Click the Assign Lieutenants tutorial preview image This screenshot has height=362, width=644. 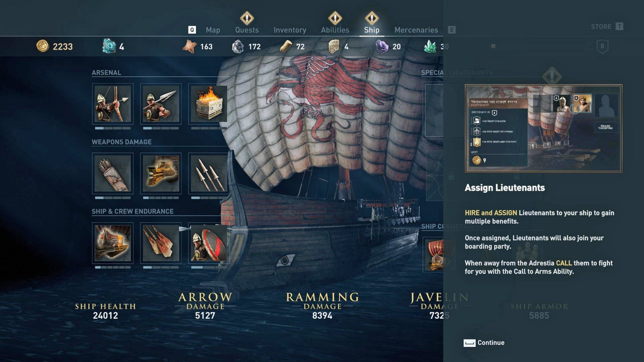pyautogui.click(x=543, y=128)
